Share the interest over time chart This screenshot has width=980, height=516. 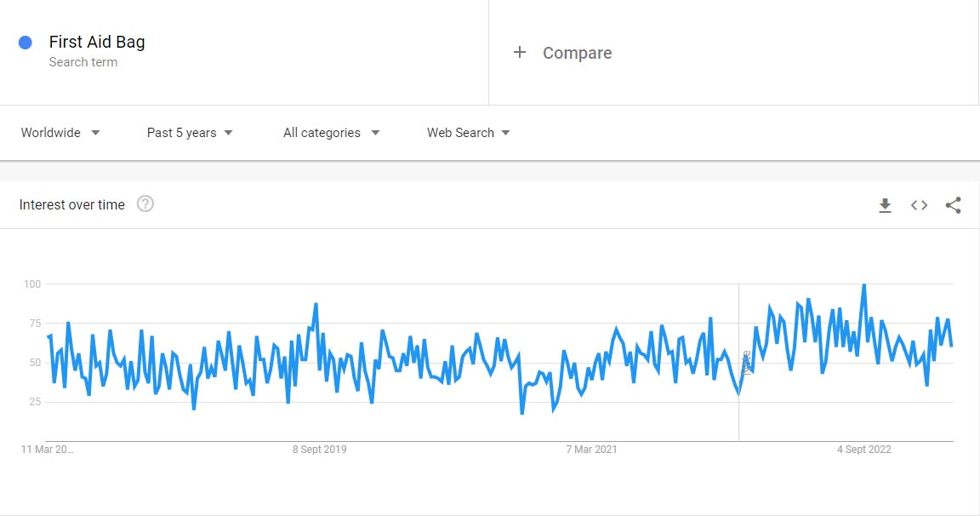[x=953, y=205]
